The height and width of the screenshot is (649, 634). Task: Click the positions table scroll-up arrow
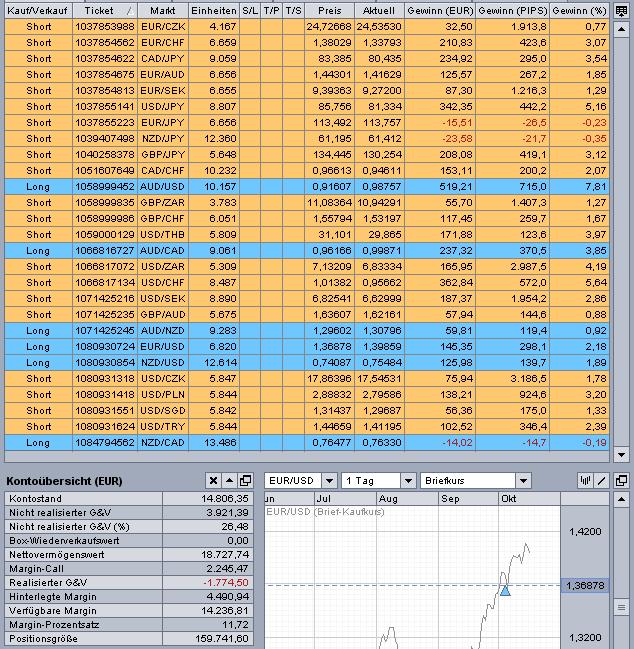tap(621, 29)
